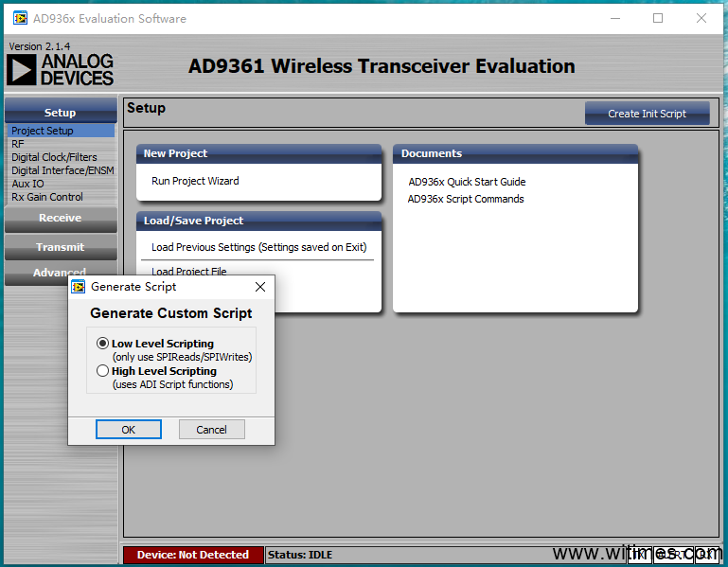The height and width of the screenshot is (567, 728).
Task: Click the Generate Script dialog title icon
Action: point(78,287)
